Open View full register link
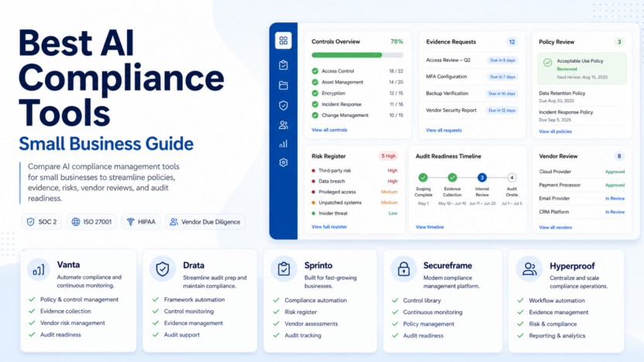Image resolution: width=644 pixels, height=362 pixels. (x=329, y=227)
